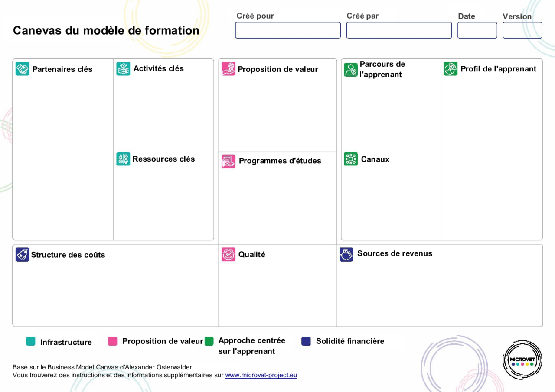Screen dimensions: 555x392
Task: Click the Qualité badge icon
Action: coord(229,255)
